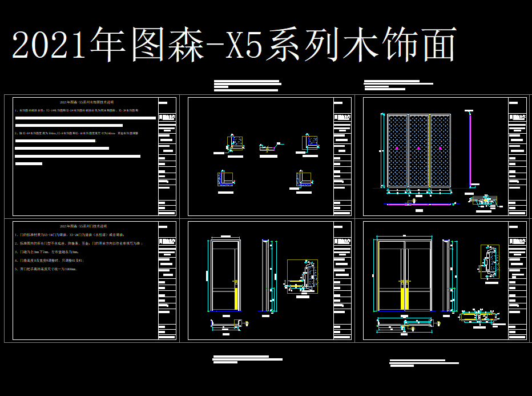Click the horizontal jamb detail at bottom right of double door sheet
Image resolution: width=532 pixels, height=396 pixels.
[479, 317]
